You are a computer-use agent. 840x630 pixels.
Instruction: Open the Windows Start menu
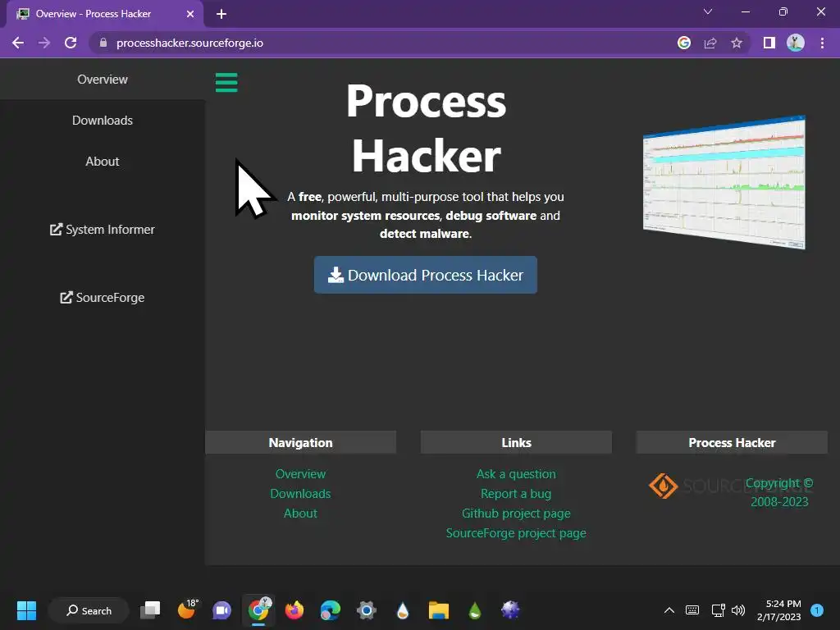coord(26,610)
